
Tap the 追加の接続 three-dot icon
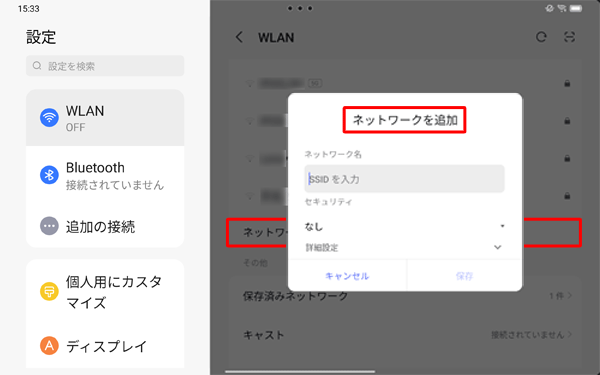[x=49, y=226]
